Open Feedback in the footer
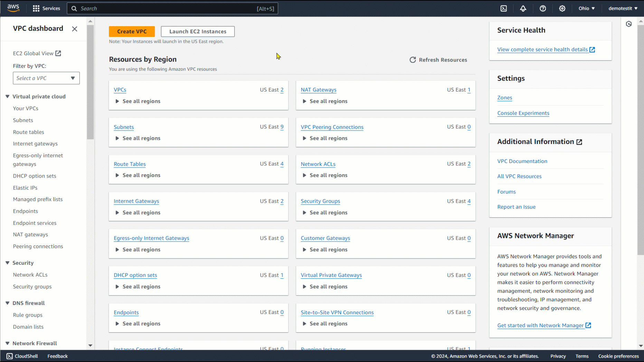Screen dimensions: 644x362 tap(58, 356)
